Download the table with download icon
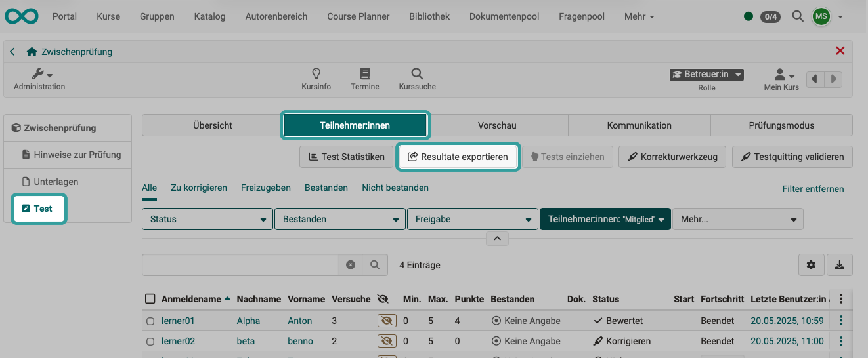This screenshot has width=868, height=358. click(x=840, y=265)
